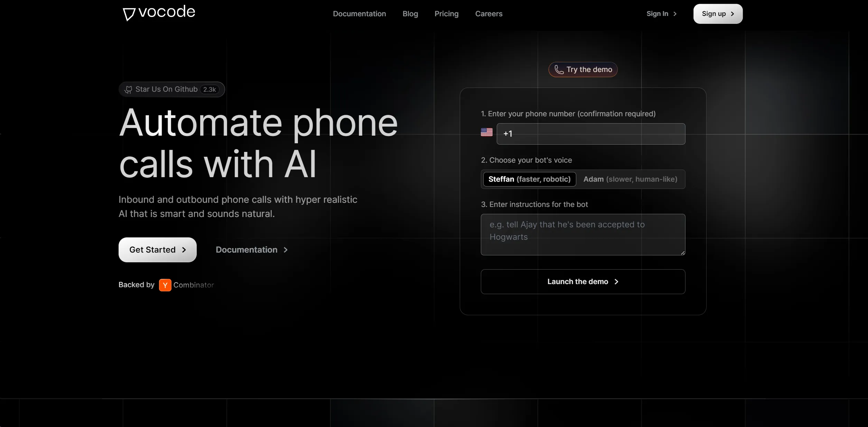Click the GitHub icon on the star badge

(x=128, y=89)
